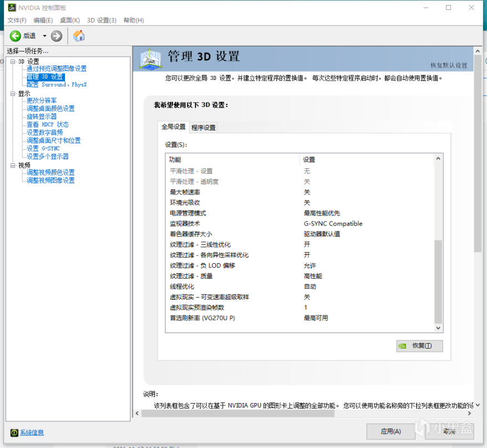Screen dimensions: 487x448
Task: Open 设置 G-SYNC task
Action: [x=43, y=149]
